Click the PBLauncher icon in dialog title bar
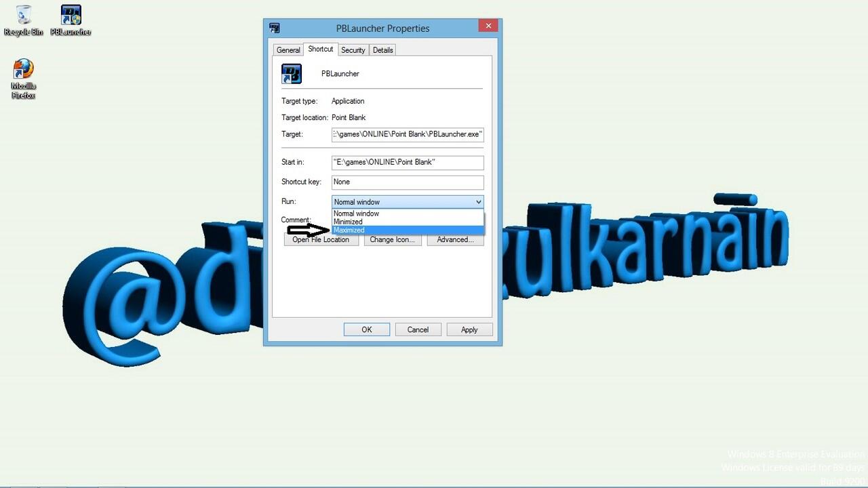868x488 pixels. 275,28
